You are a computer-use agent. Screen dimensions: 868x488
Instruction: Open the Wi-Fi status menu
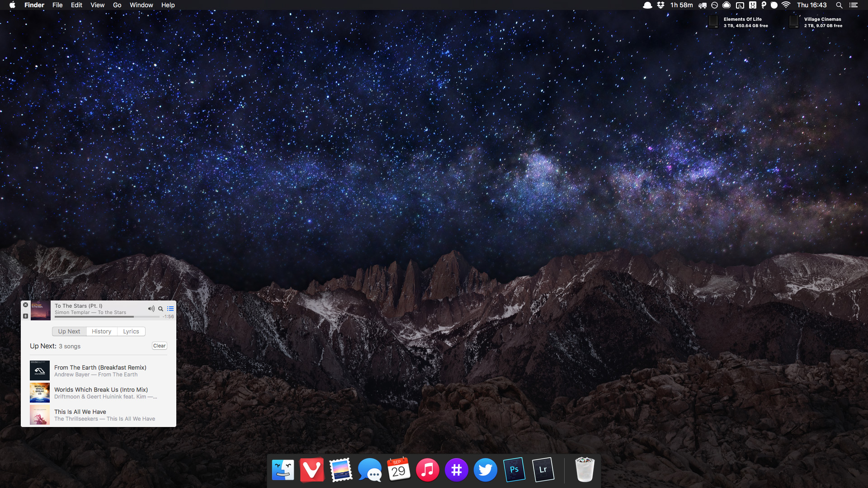786,5
